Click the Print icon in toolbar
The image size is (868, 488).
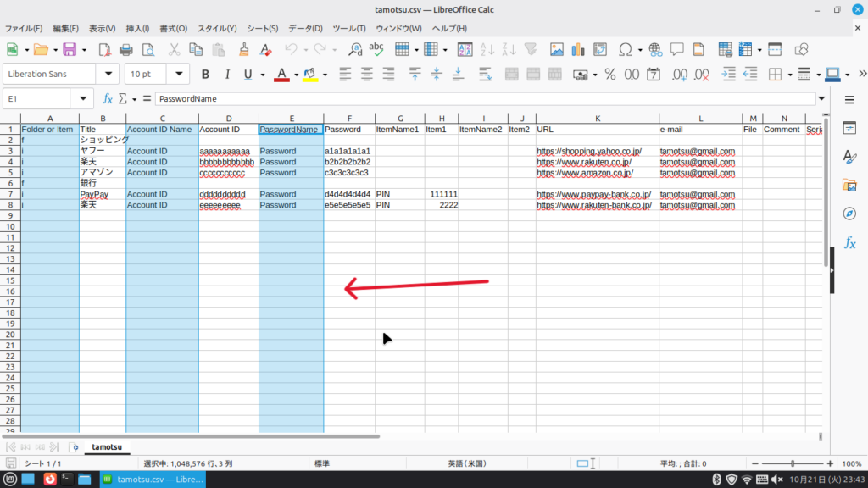[x=126, y=49]
